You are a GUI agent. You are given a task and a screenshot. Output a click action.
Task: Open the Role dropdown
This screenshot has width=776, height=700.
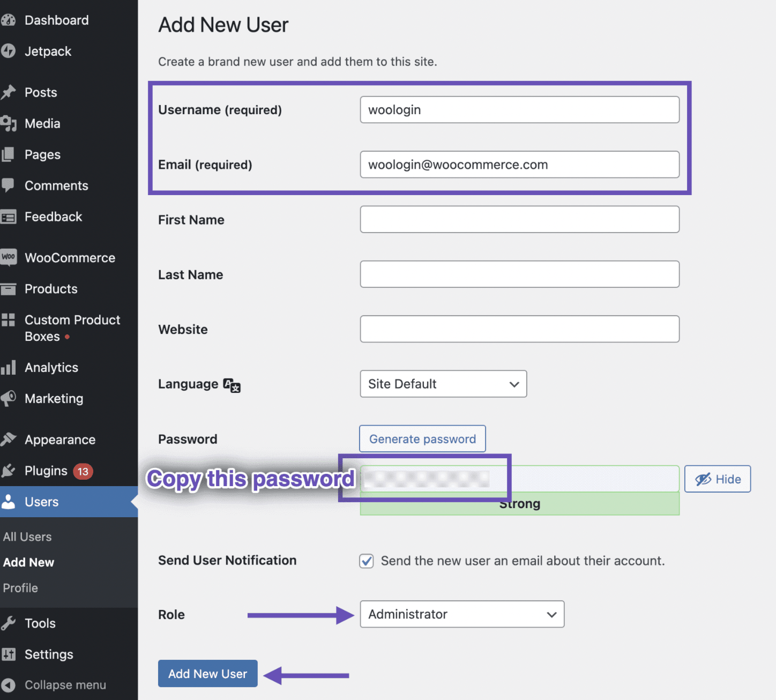point(461,614)
